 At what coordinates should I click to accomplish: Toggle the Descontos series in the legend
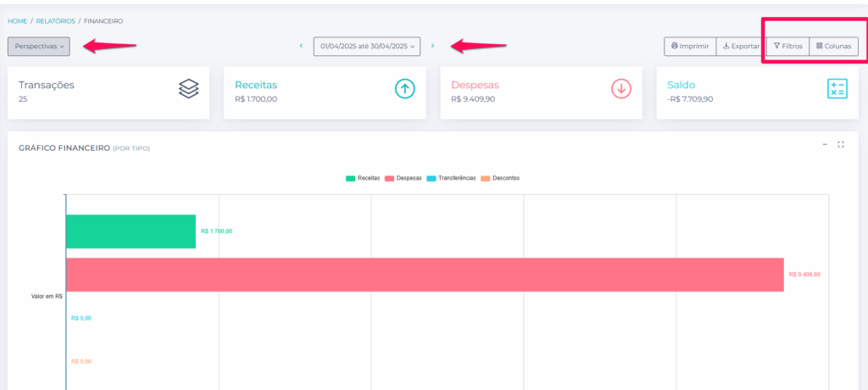pos(500,178)
